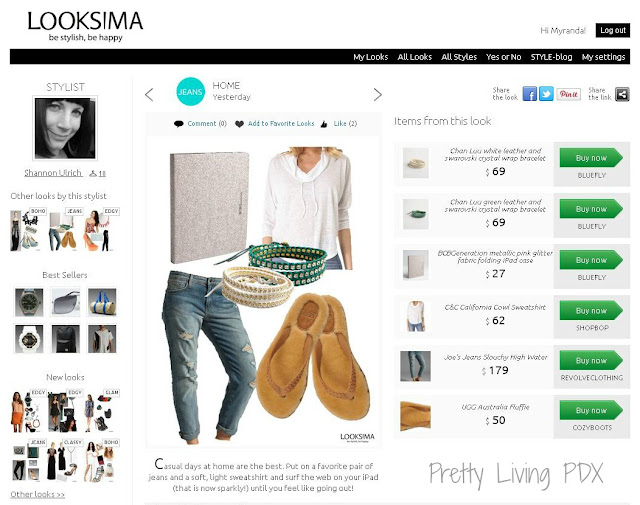This screenshot has width=640, height=505.
Task: Click the Pinterest Pin it icon
Action: [x=569, y=94]
